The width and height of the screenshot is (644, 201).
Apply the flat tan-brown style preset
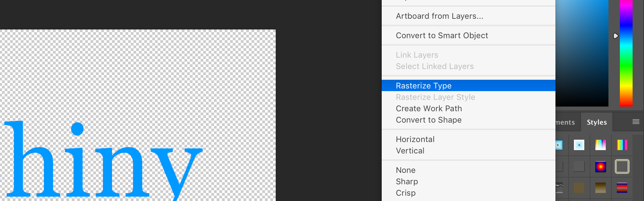click(579, 188)
